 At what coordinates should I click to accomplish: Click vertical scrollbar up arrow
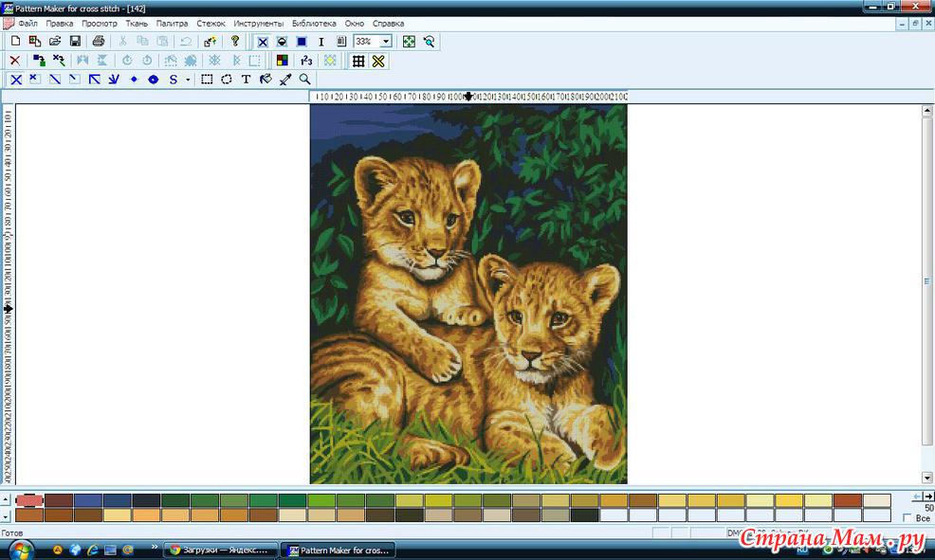(927, 110)
